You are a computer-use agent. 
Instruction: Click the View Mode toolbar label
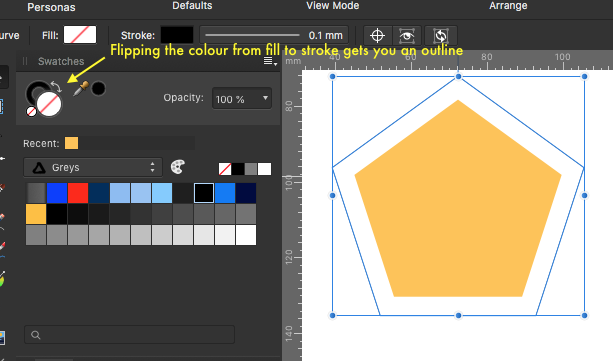[x=333, y=6]
